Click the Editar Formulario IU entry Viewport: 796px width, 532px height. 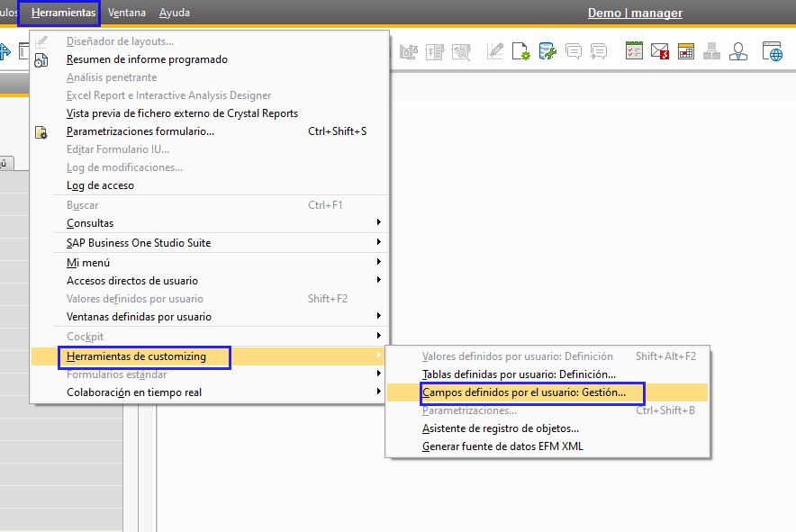[x=118, y=149]
